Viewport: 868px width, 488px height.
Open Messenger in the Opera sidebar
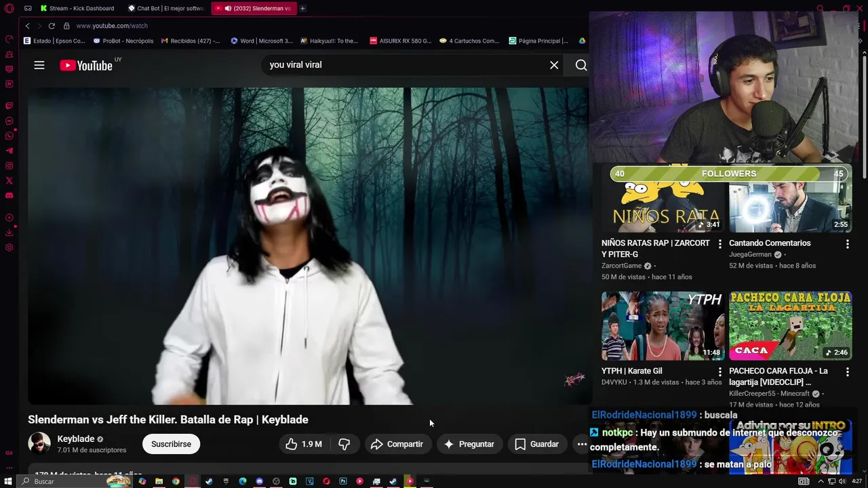click(9, 121)
